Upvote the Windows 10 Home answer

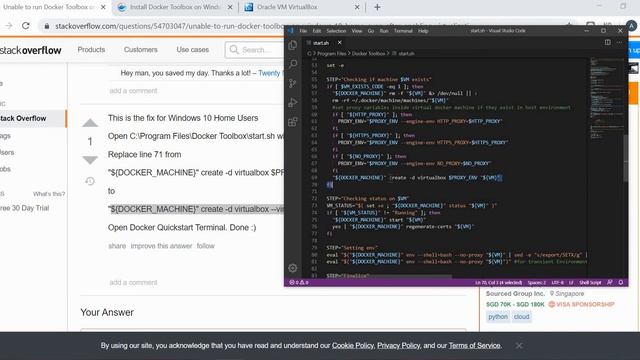(x=90, y=123)
